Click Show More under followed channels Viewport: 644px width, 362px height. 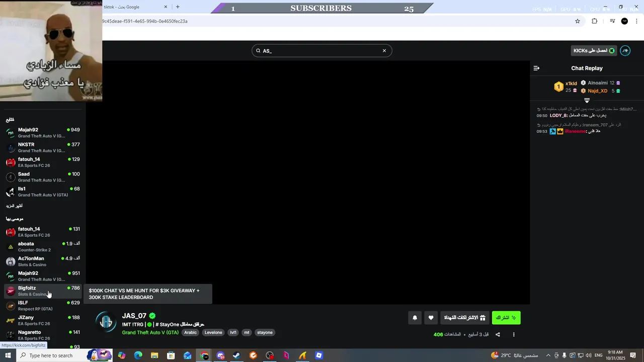(x=14, y=206)
